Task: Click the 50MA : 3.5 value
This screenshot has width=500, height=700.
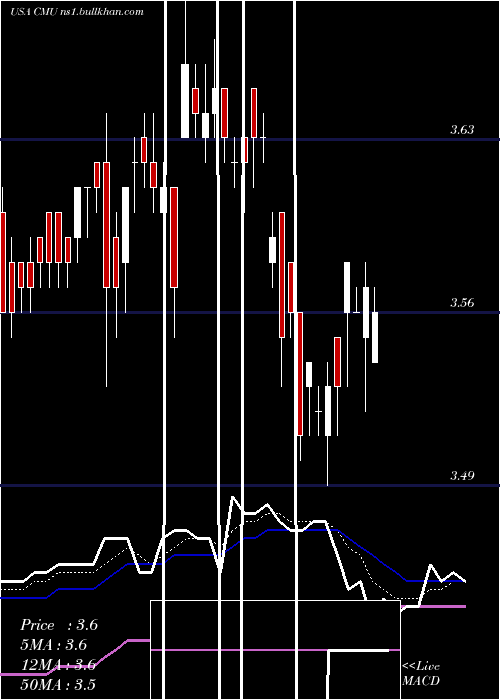Action: [58, 684]
